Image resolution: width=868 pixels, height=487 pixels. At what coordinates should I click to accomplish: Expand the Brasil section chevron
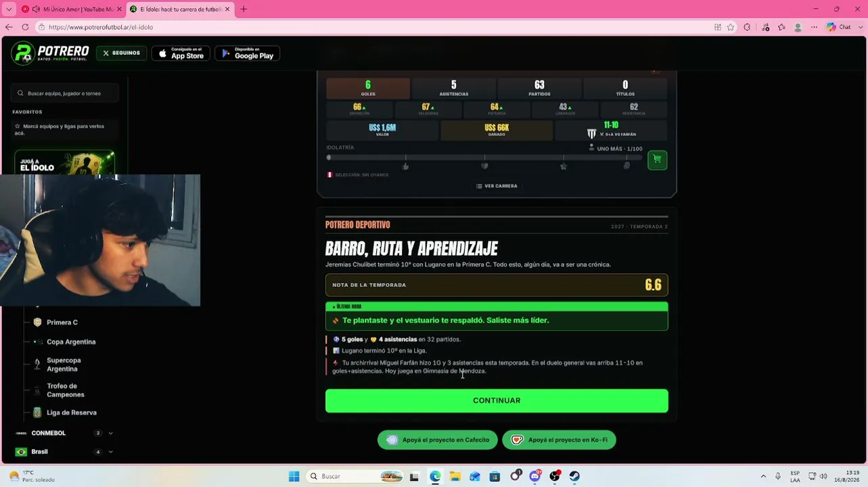point(110,452)
